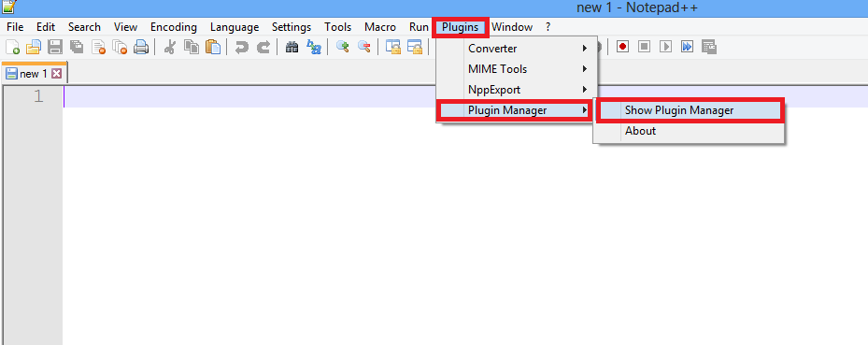Image resolution: width=868 pixels, height=345 pixels.
Task: Open the File menu
Action: pos(15,26)
